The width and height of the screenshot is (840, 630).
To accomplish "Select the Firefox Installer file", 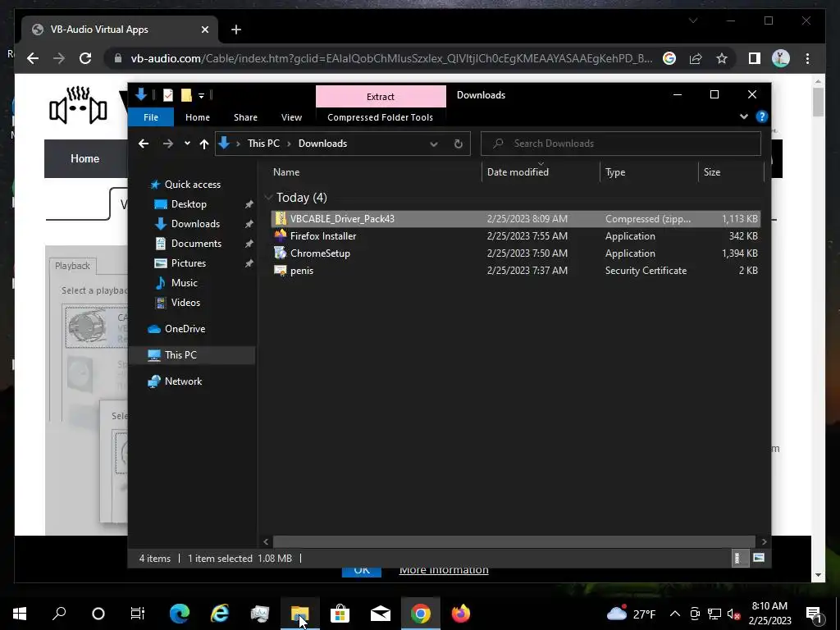I will pos(515,235).
